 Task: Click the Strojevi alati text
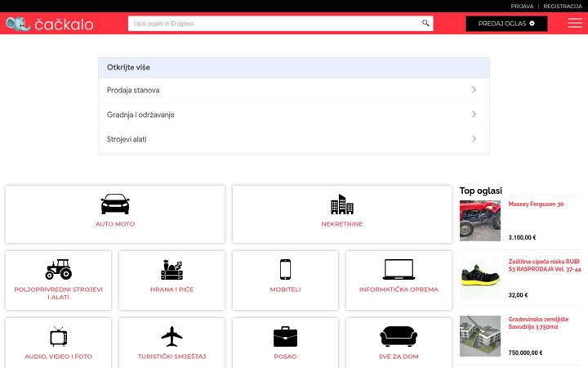[127, 139]
